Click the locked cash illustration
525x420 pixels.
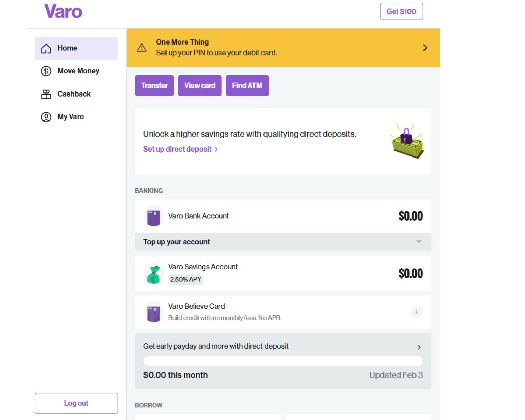pyautogui.click(x=407, y=142)
